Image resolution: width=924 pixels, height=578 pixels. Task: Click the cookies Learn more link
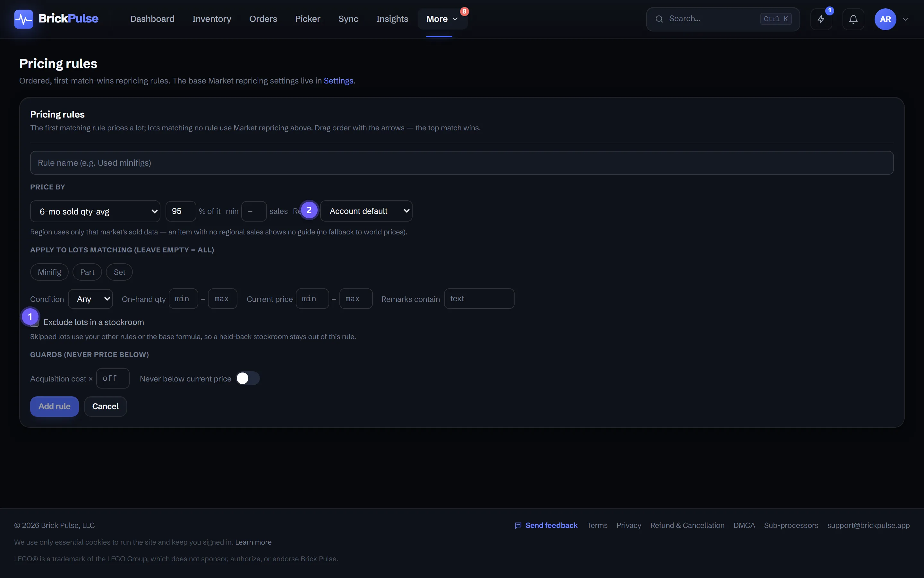point(253,542)
